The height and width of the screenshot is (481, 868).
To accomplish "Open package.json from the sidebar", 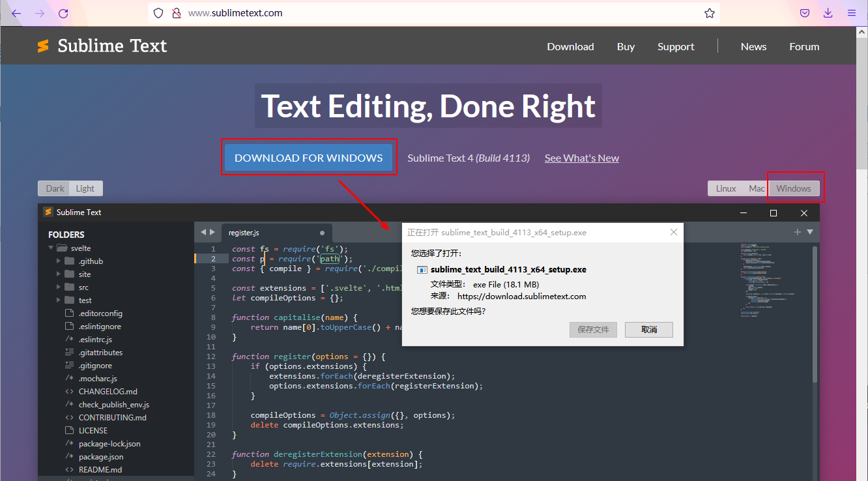I will 101,457.
